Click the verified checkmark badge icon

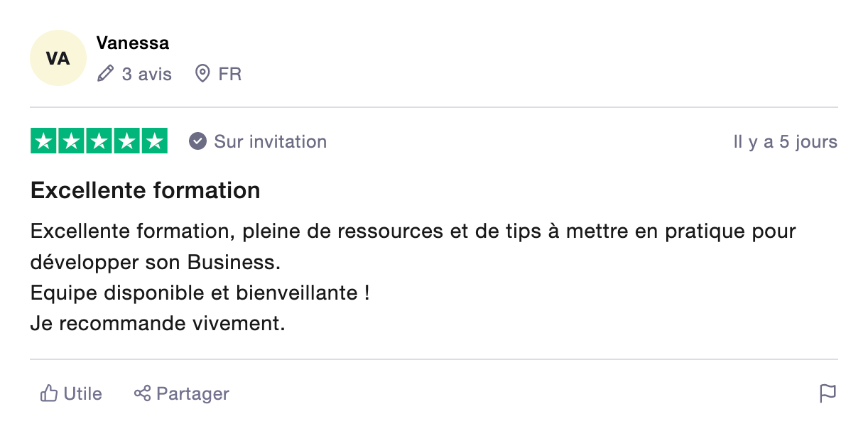coord(197,141)
